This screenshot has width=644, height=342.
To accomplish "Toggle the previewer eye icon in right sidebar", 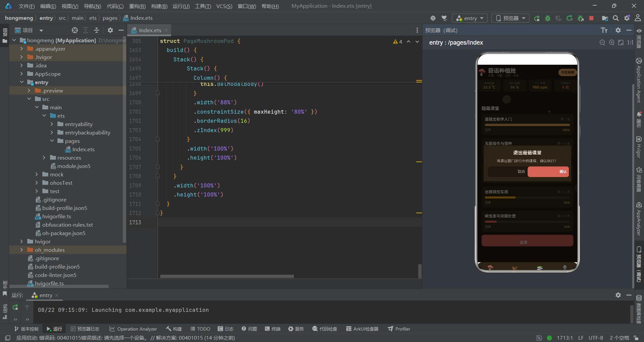I will click(x=639, y=31).
